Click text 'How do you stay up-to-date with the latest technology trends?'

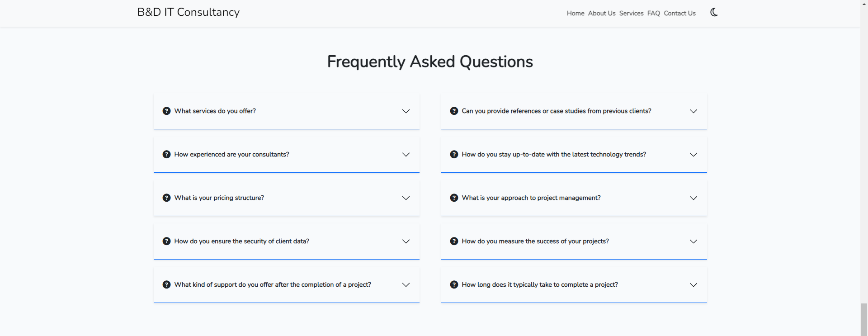[x=554, y=154]
